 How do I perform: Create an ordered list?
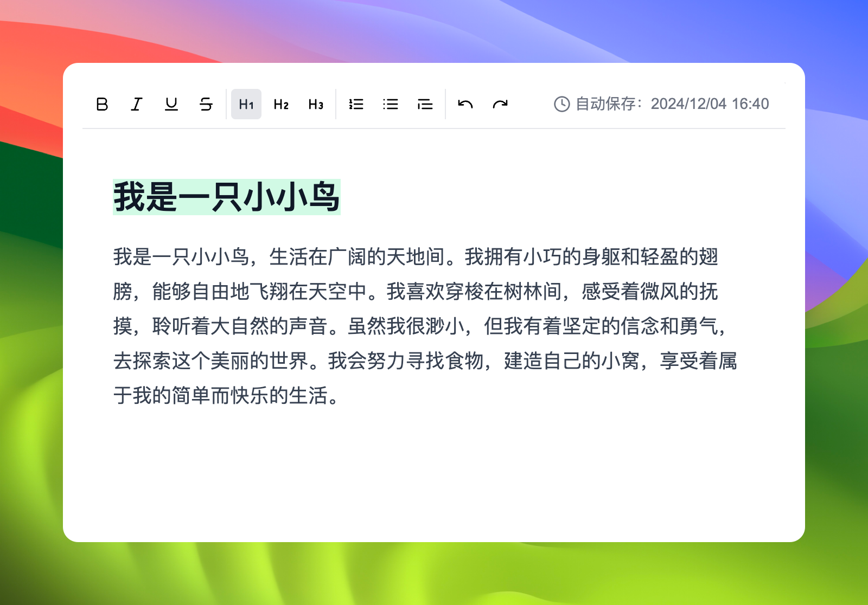[x=356, y=104]
